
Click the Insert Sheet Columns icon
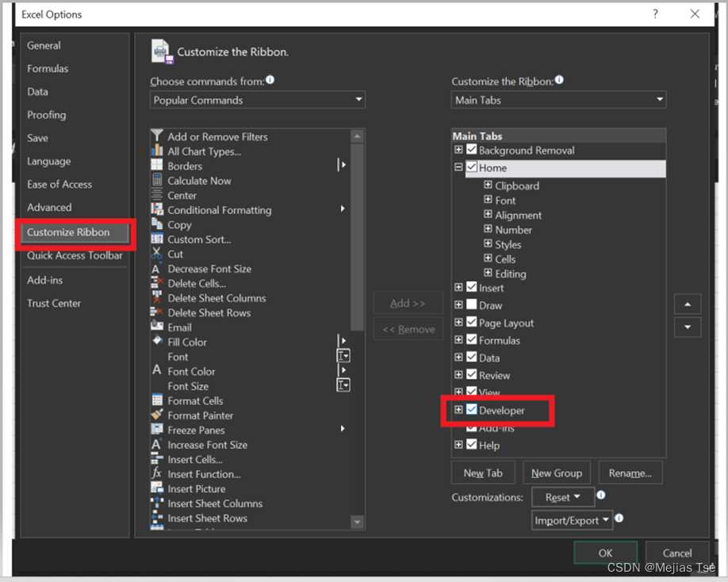[157, 503]
